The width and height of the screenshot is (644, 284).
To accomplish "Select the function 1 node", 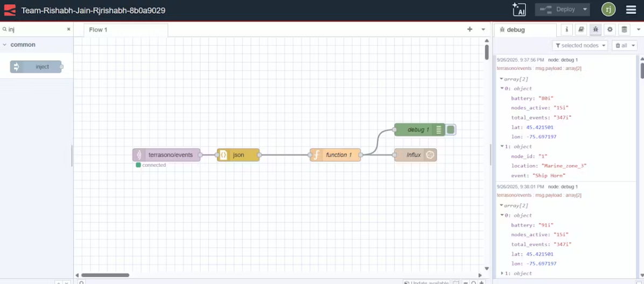I will 335,155.
